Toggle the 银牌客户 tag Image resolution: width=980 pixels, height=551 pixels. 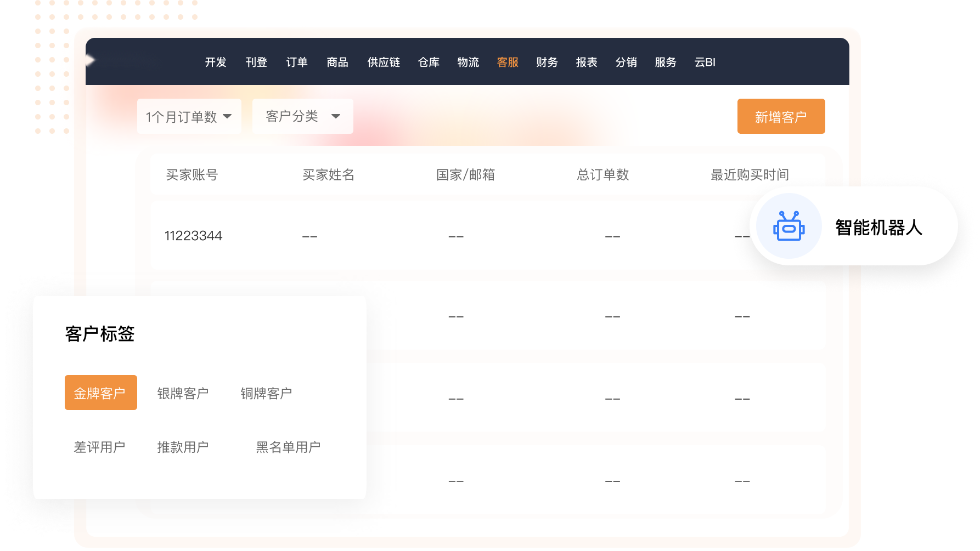(x=183, y=393)
